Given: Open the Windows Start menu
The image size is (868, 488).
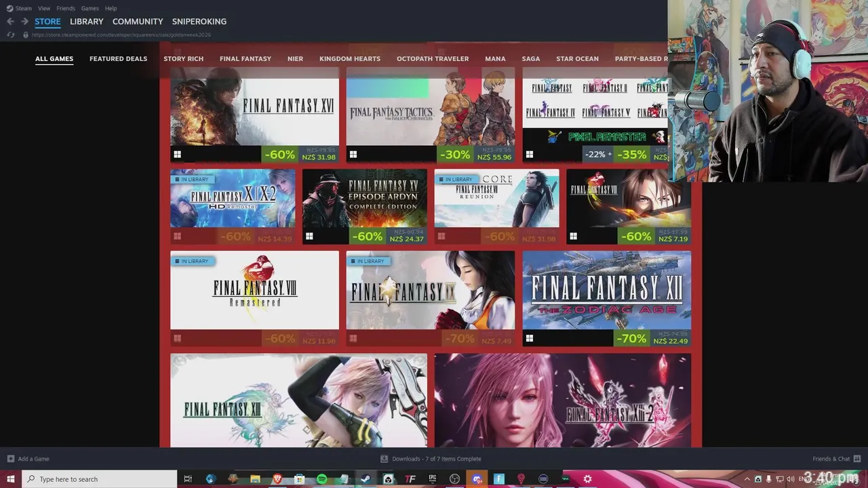Looking at the screenshot, I should tap(11, 479).
